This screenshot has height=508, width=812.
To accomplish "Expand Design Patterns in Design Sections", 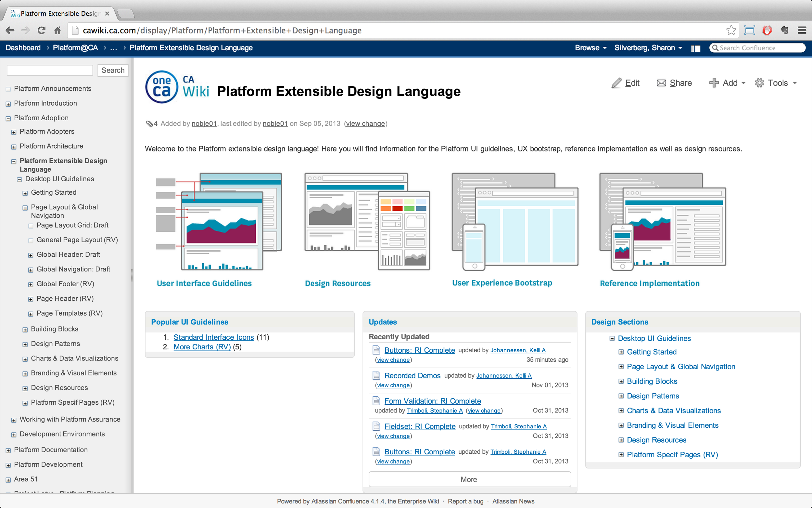I will tap(621, 396).
